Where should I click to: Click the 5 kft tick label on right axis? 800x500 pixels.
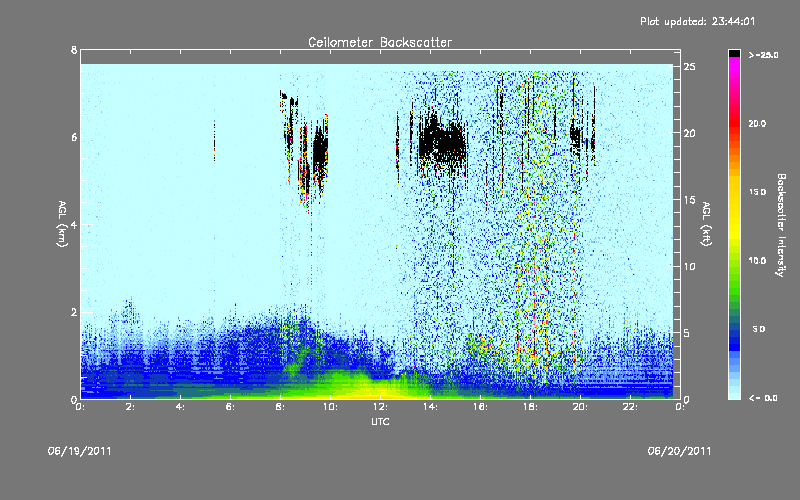point(687,333)
